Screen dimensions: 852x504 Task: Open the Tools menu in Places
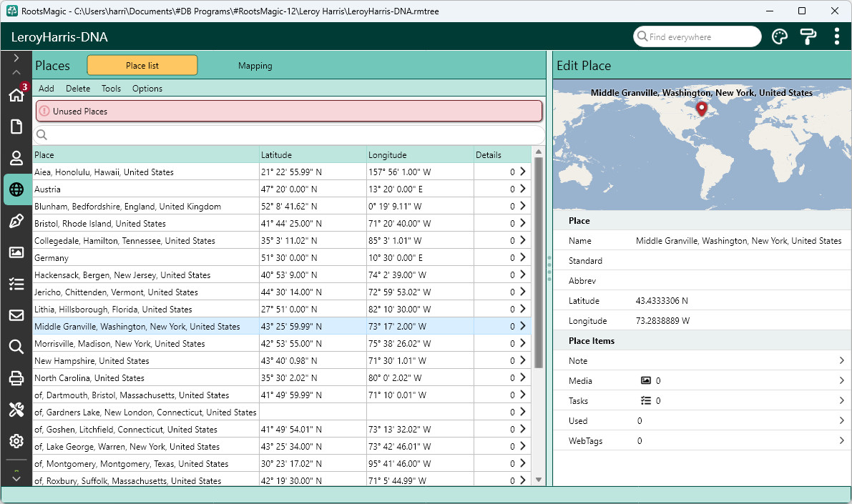point(111,89)
